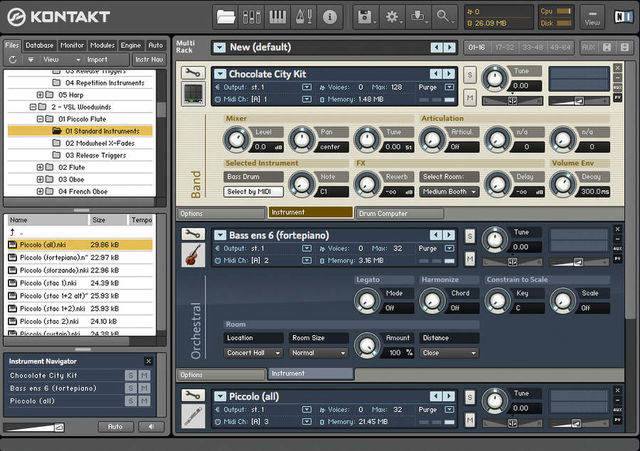Open the file browser folder icon

[x=226, y=17]
